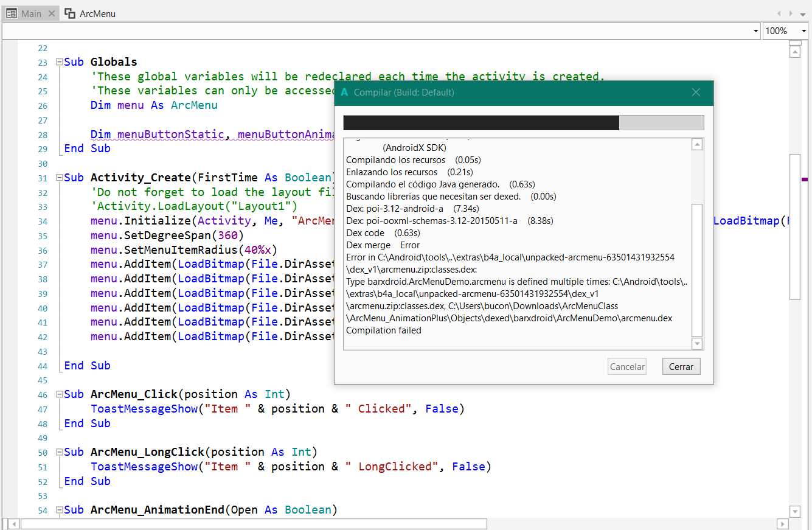Click ToastMessageShow on line 51

click(145, 467)
